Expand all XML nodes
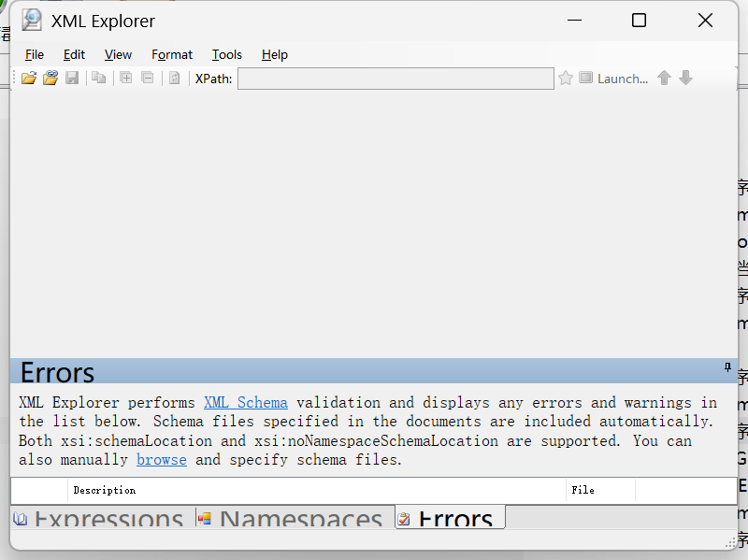The image size is (748, 560). pyautogui.click(x=125, y=78)
